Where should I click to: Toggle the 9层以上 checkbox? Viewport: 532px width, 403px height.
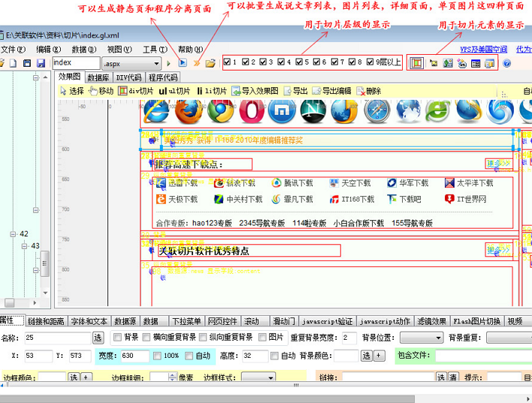point(370,62)
